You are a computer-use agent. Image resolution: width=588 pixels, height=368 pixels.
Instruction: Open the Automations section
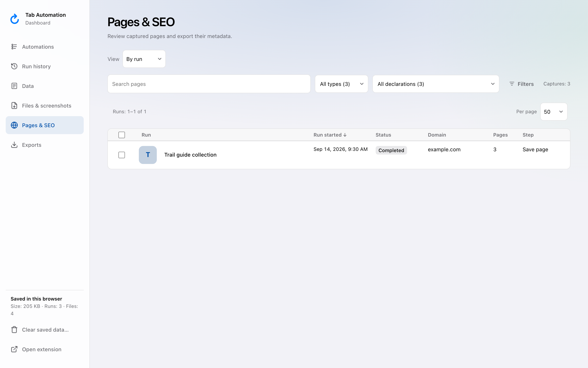pos(45,46)
